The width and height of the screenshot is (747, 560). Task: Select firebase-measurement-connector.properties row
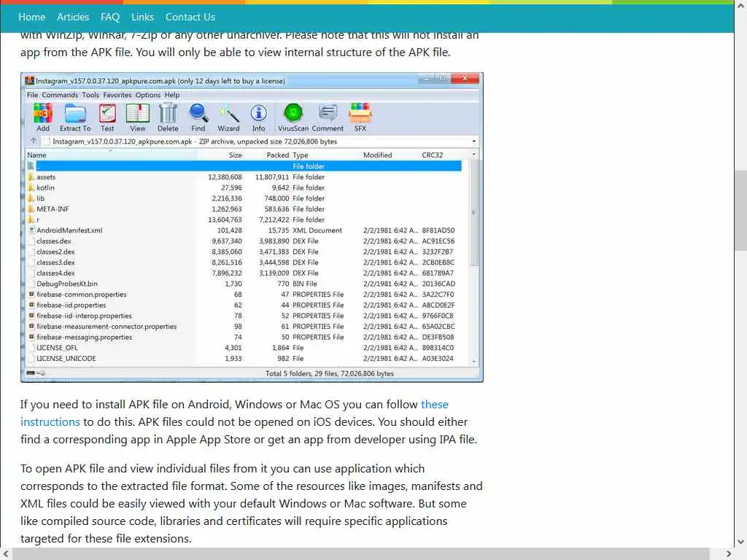(244, 327)
